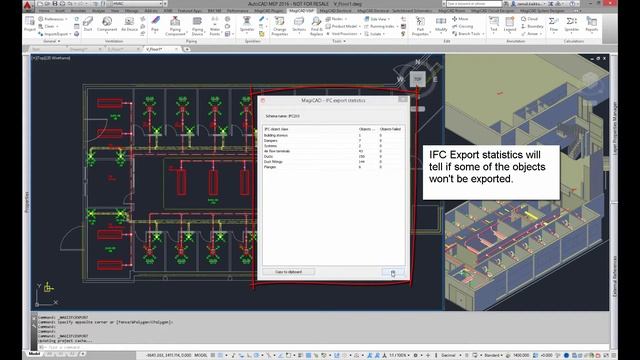Image resolution: width=640 pixels, height=360 pixels.
Task: Open the Legend annotation tool
Action: pyautogui.click(x=510, y=24)
